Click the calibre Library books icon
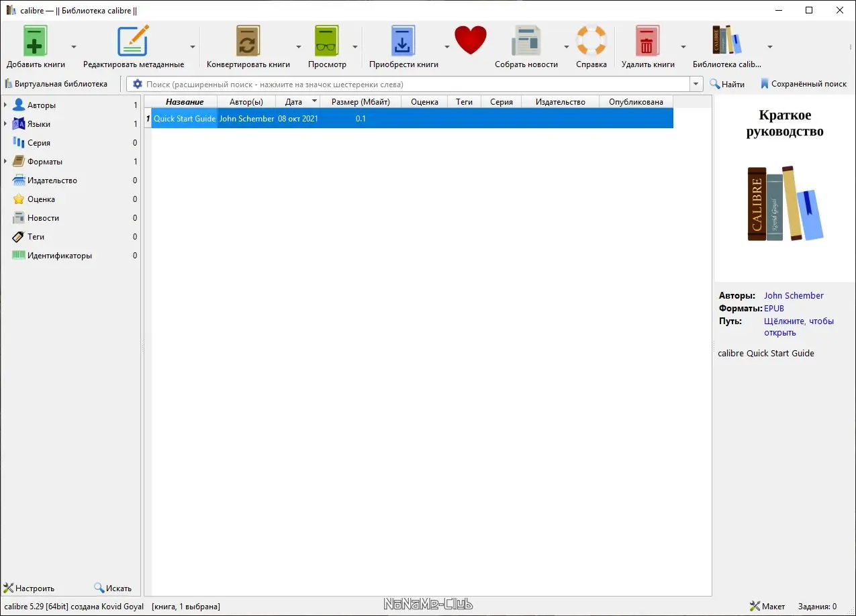856x616 pixels. coord(727,41)
